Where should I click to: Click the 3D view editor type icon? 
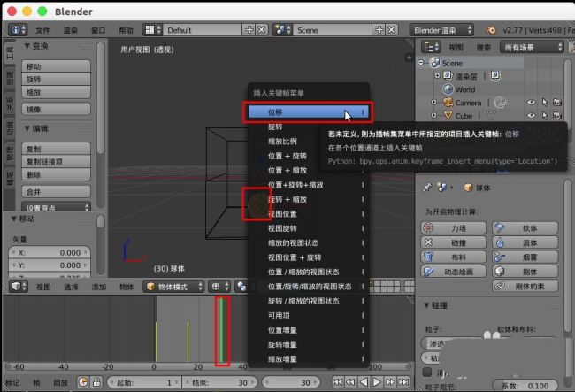point(18,286)
